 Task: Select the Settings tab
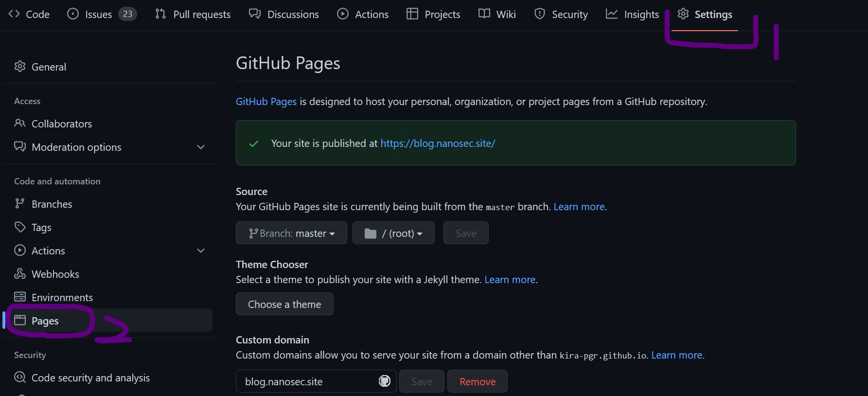[x=705, y=14]
